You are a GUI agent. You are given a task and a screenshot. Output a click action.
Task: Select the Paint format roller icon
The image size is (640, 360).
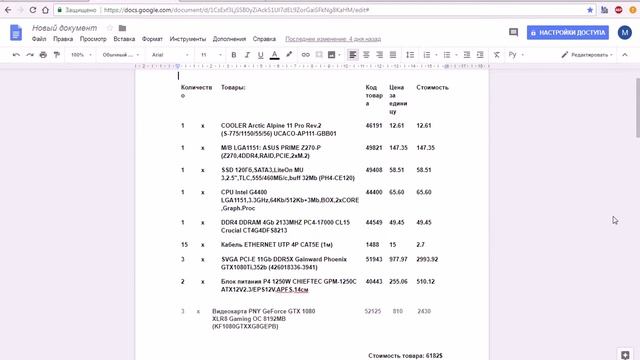(x=56, y=55)
